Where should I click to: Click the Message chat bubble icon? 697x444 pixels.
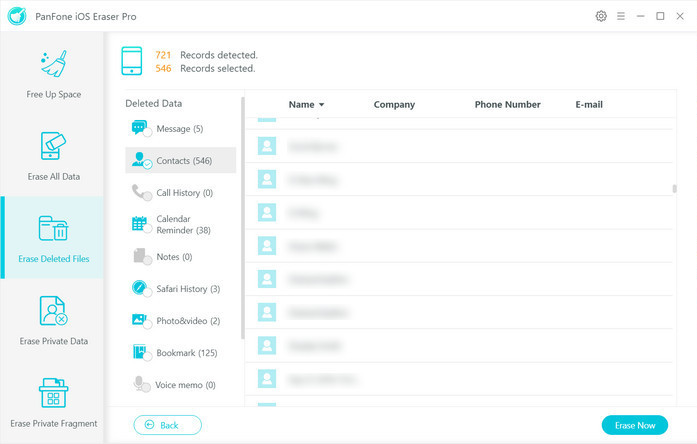(x=139, y=127)
